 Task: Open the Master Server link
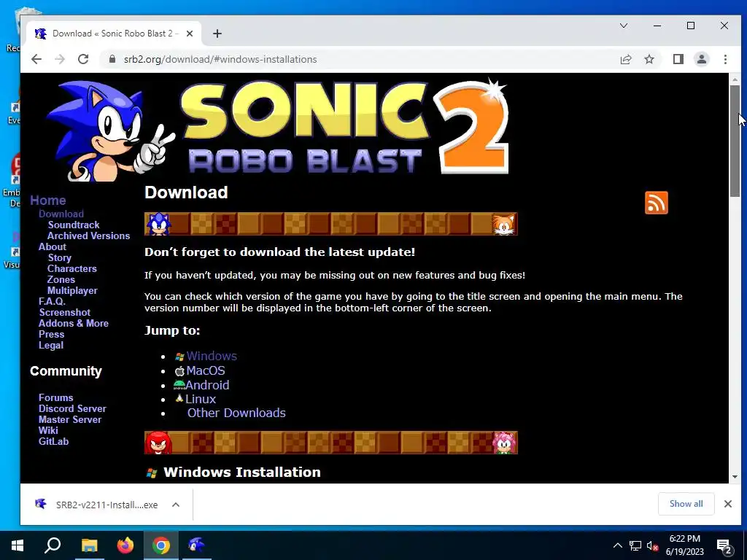click(69, 419)
